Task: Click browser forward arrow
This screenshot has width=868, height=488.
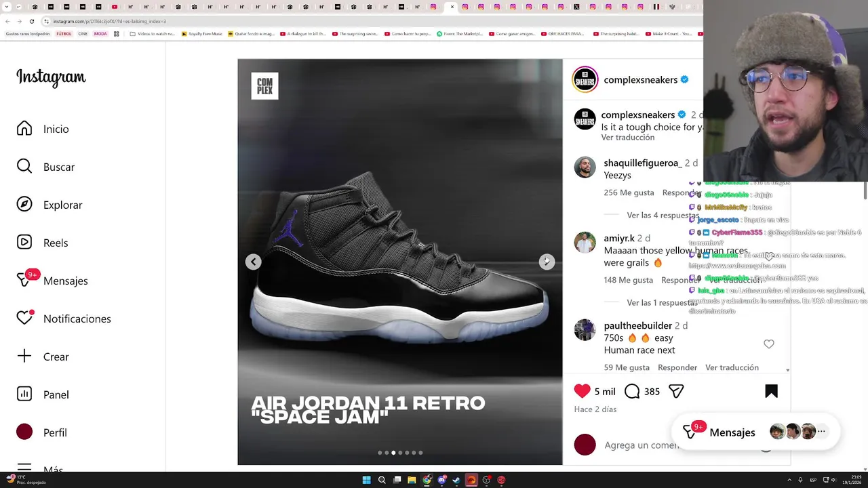Action: coord(19,21)
